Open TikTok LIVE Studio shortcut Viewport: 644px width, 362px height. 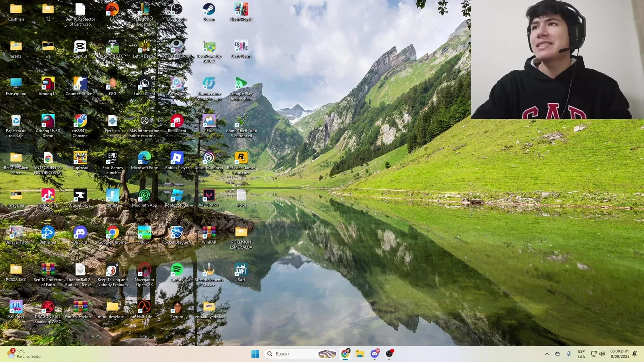pyautogui.click(x=48, y=201)
